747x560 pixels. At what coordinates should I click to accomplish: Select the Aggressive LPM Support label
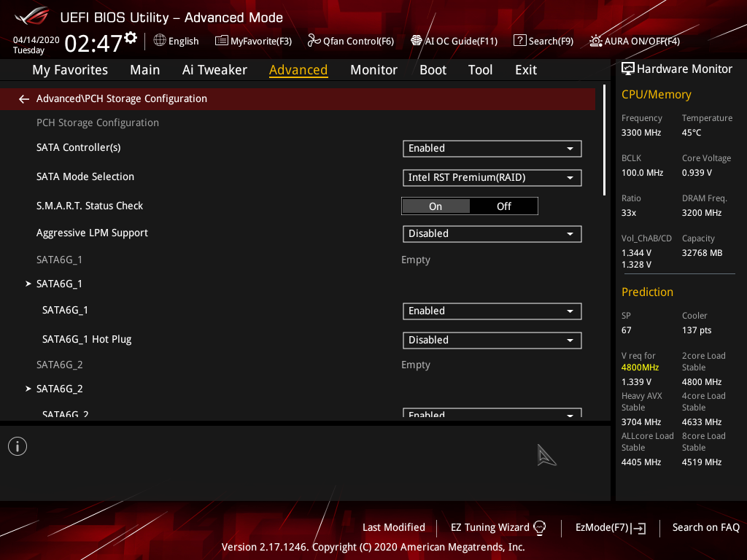tap(92, 233)
